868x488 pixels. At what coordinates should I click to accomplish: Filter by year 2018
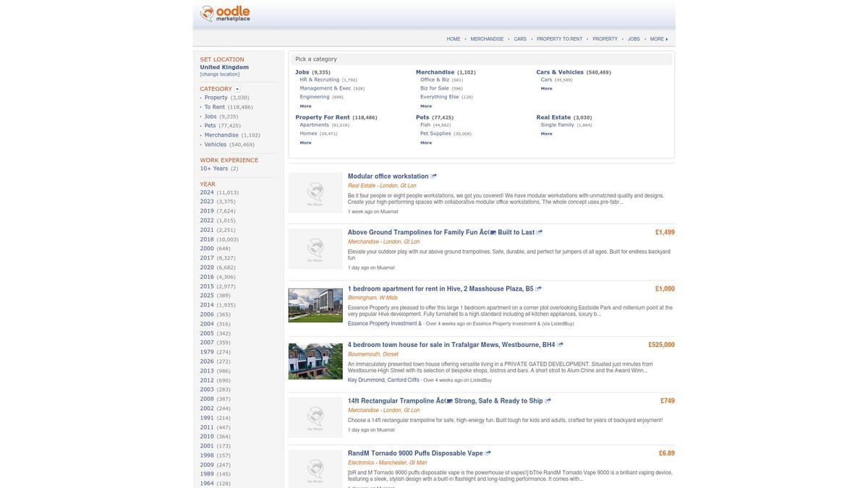point(207,239)
